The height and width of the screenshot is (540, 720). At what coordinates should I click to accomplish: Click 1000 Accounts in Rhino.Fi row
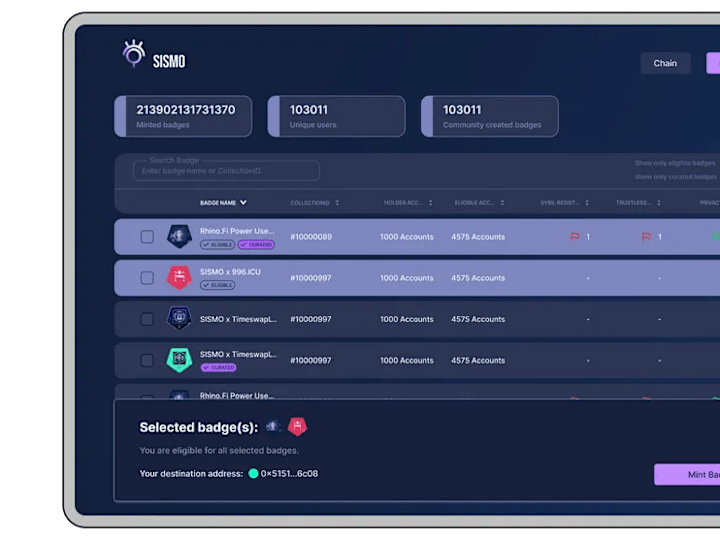point(407,237)
